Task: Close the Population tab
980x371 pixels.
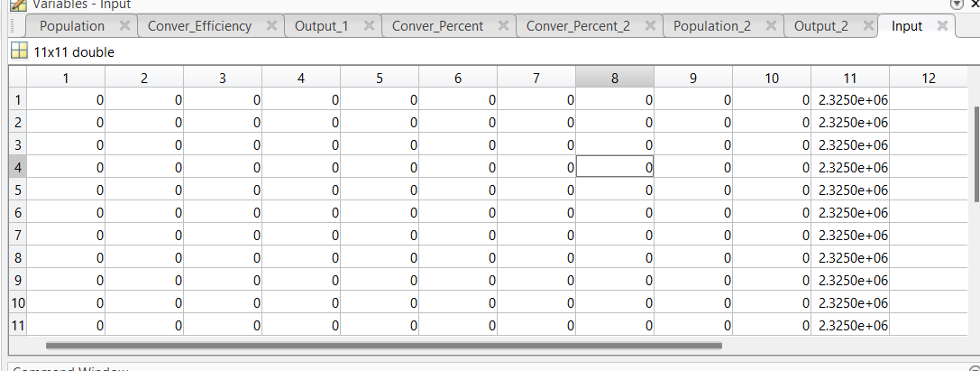Action: click(124, 26)
